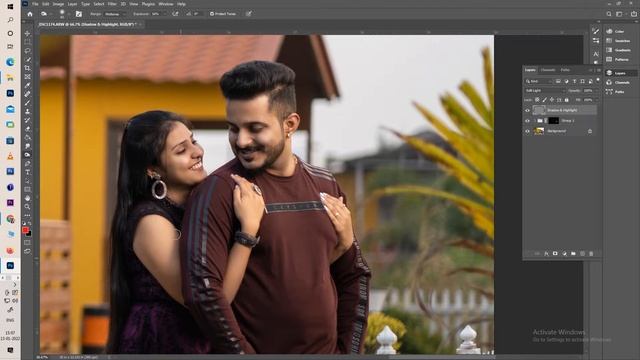Create a new adjustment layer icon

pos(564,253)
